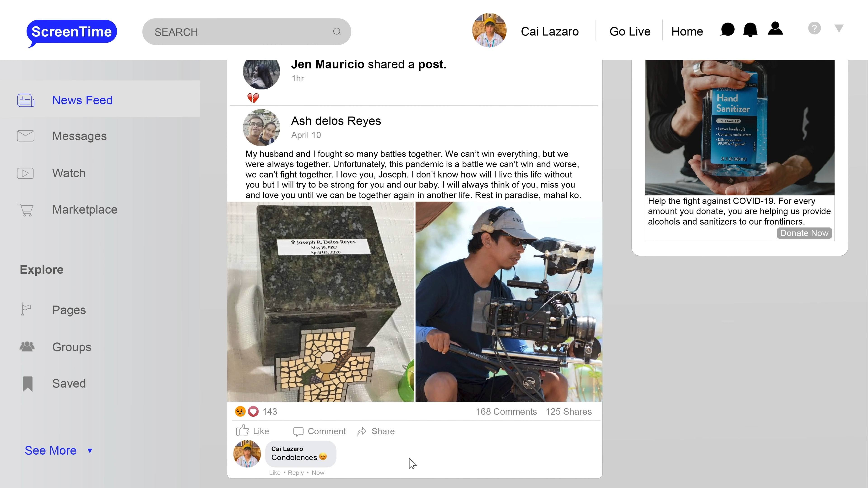Click the Saved bookmark icon
Screen dimensions: 868x488
[x=28, y=384]
